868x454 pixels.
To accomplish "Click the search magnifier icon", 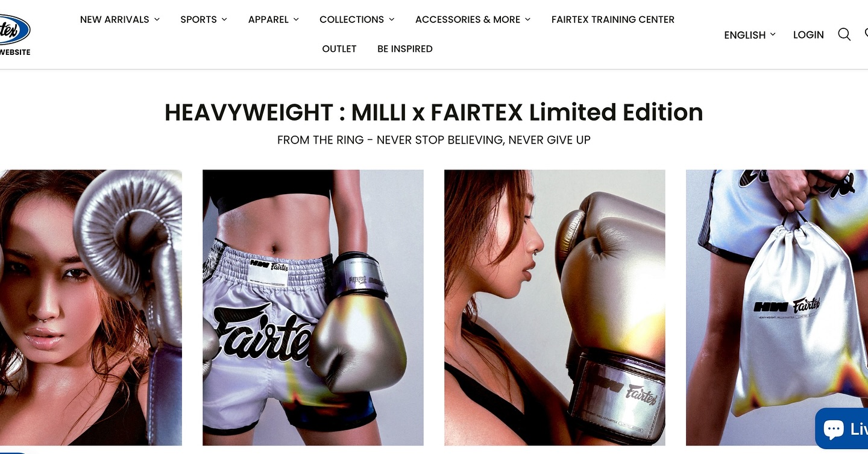I will coord(844,34).
